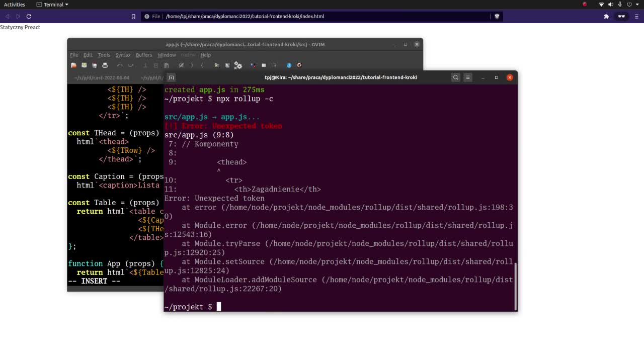This screenshot has height=362, width=644.
Task: Open the GVIM Syntax menu
Action: click(123, 55)
